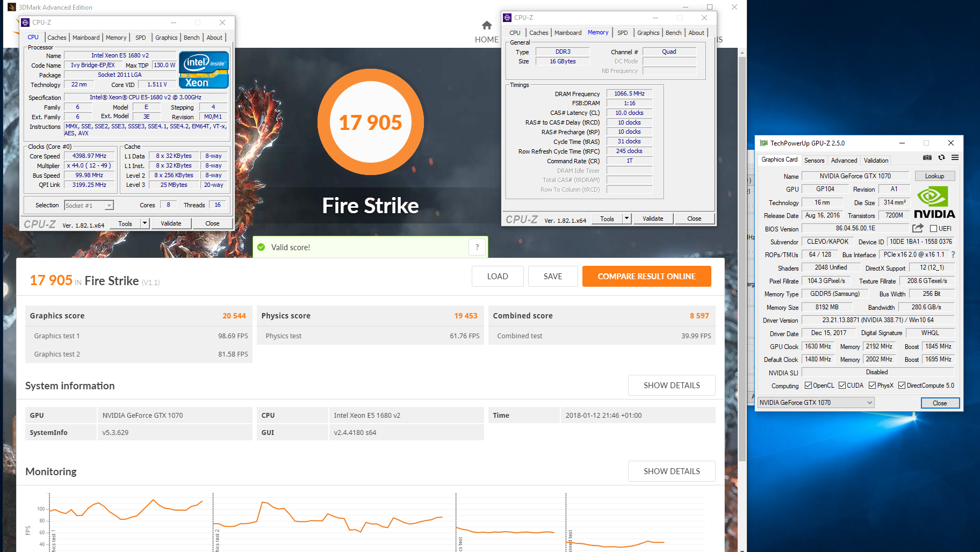The width and height of the screenshot is (980, 552).
Task: Open GPU-Z Advanced tab
Action: (844, 161)
